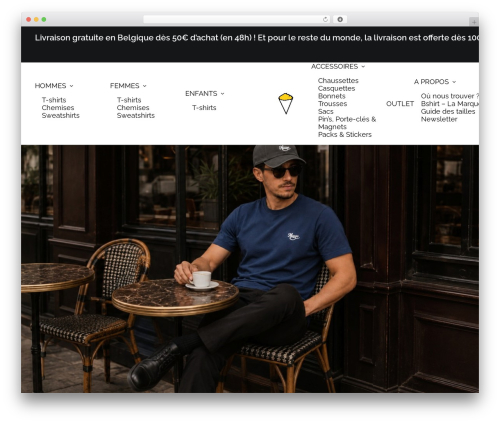Image resolution: width=500 pixels, height=423 pixels.
Task: Click the round icon beside the address bar
Action: [x=340, y=19]
